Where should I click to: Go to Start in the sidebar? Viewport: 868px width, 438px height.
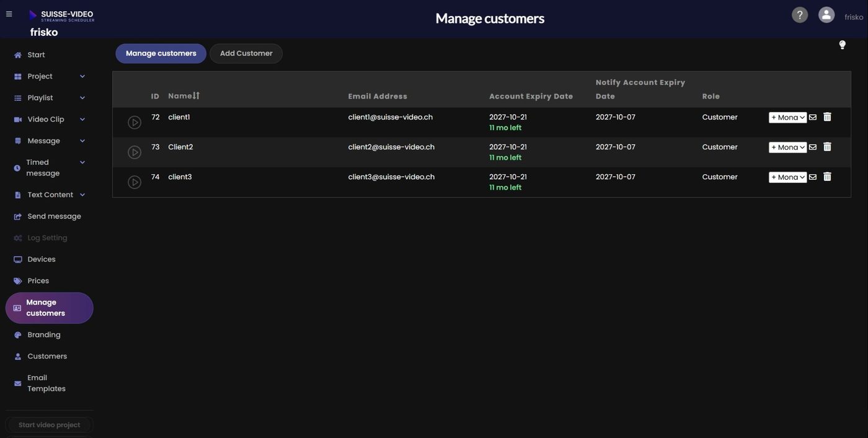tap(36, 55)
